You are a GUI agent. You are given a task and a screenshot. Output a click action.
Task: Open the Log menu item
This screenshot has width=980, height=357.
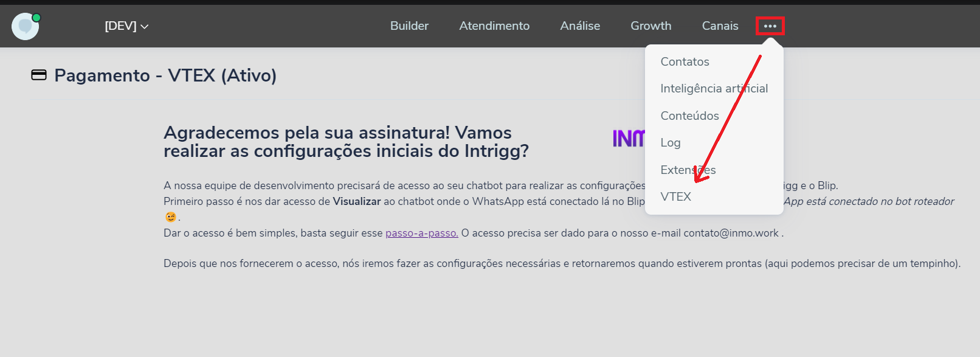tap(671, 142)
